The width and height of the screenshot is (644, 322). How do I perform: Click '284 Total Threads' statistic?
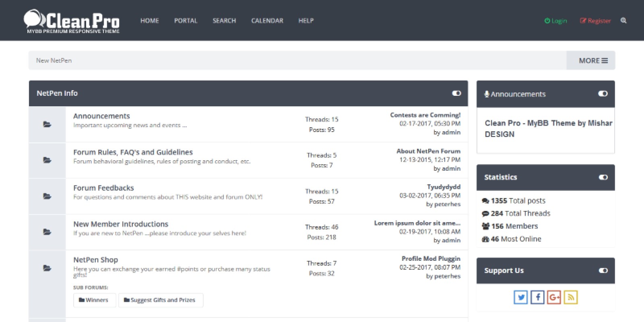[516, 214]
